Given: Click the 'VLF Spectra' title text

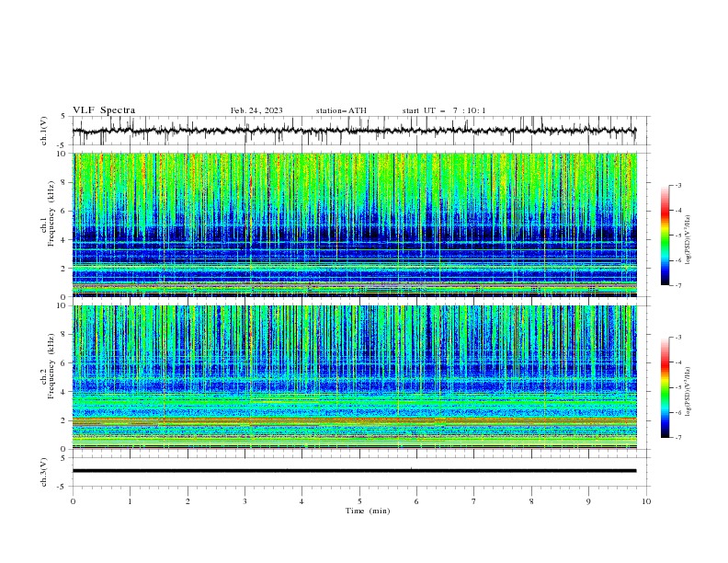Looking at the screenshot, I should pyautogui.click(x=104, y=110).
